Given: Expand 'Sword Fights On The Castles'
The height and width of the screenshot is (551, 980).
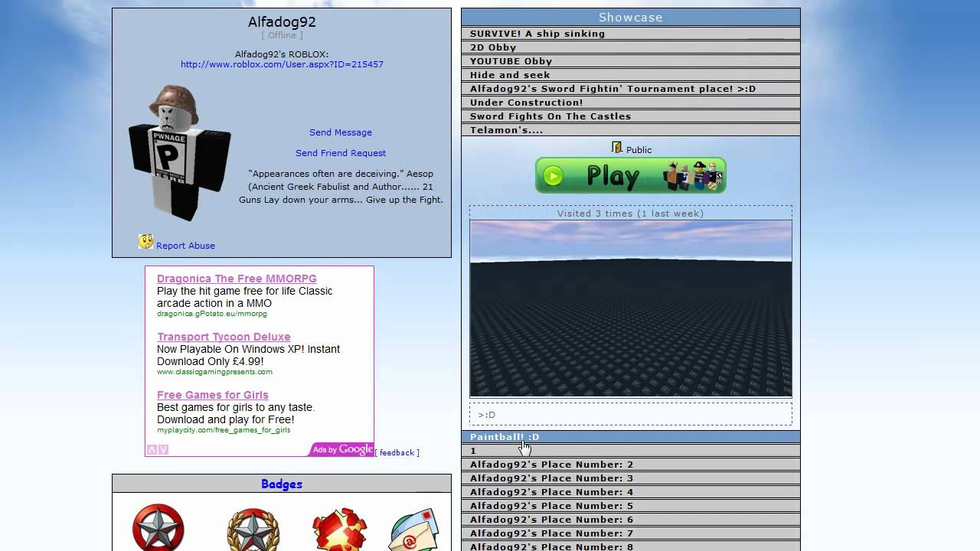Looking at the screenshot, I should pyautogui.click(x=550, y=116).
